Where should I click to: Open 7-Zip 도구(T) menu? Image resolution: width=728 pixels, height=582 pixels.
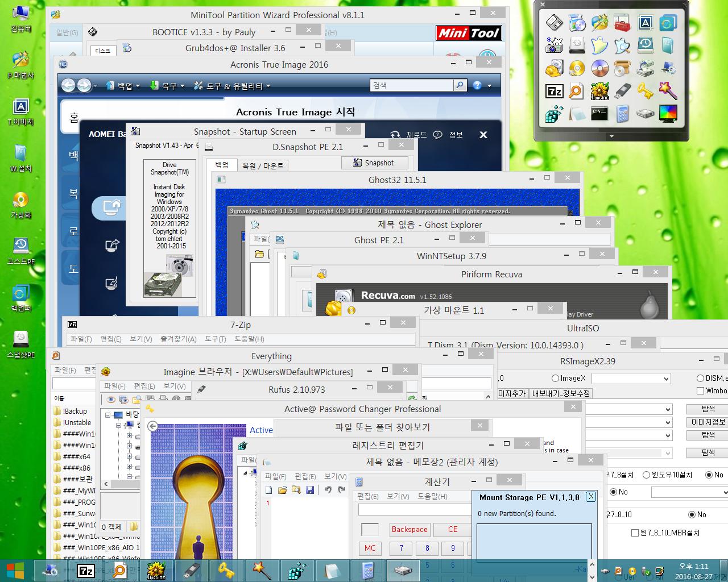click(215, 339)
